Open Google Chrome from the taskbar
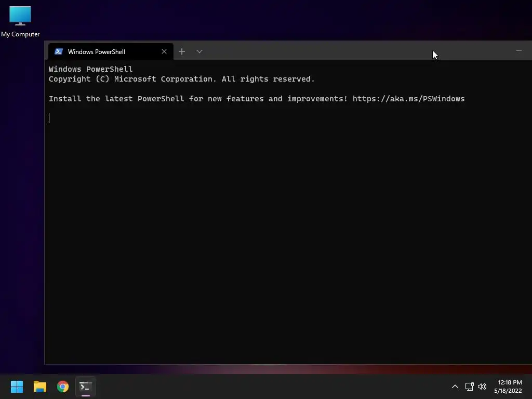 pos(63,387)
